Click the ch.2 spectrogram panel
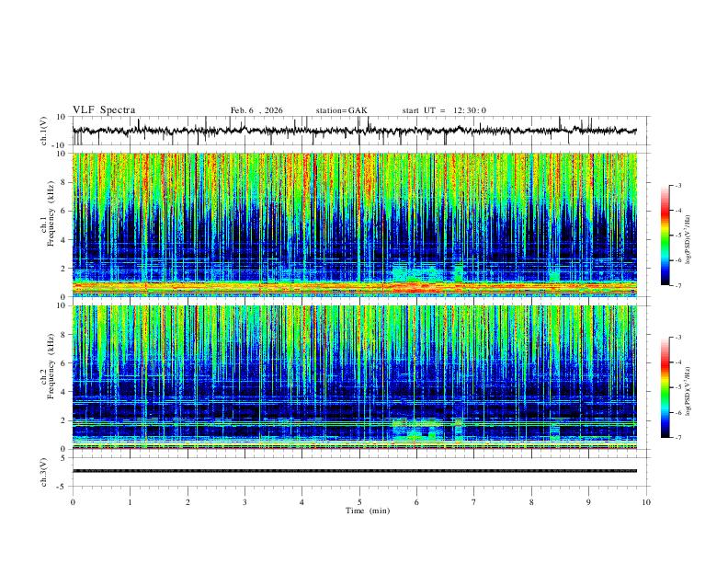Screen dimensions: 728x563 click(354, 377)
